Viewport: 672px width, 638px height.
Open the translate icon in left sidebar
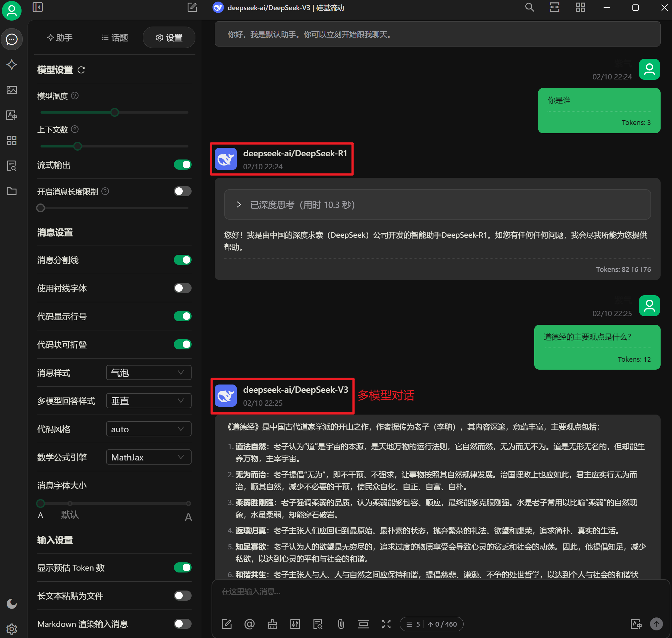12,115
